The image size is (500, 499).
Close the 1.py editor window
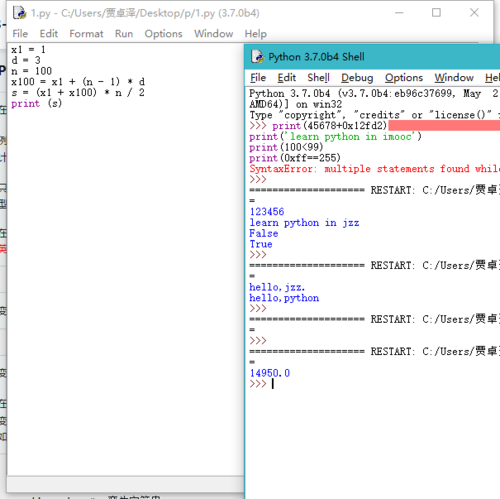474,13
